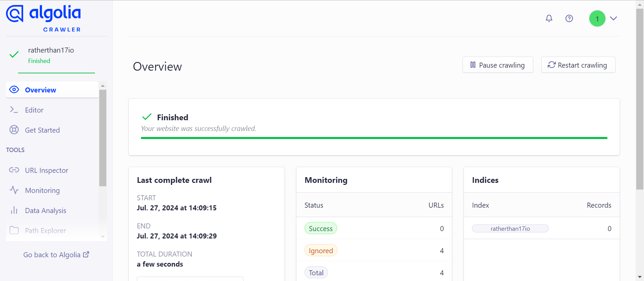Click the 'Your website was successfully crawled.' message
Viewport: 644px width, 281px height.
pos(199,129)
